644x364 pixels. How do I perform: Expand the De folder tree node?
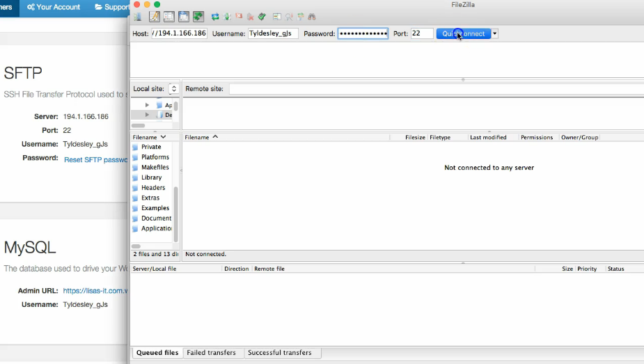[x=147, y=115]
